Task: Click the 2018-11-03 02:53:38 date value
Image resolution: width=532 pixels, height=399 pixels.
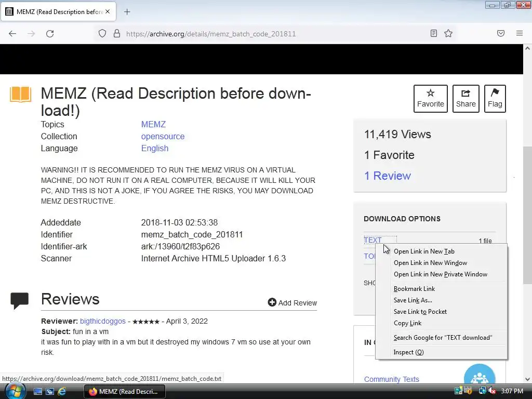Action: [x=179, y=222]
